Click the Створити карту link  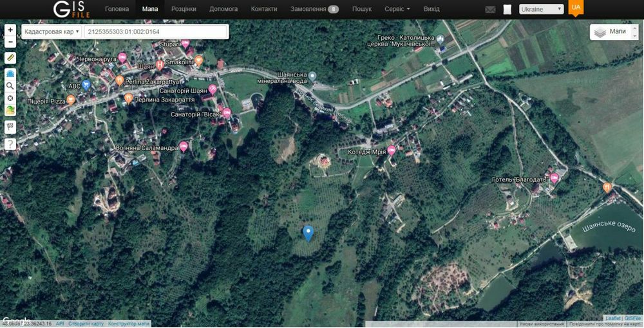[86, 324]
